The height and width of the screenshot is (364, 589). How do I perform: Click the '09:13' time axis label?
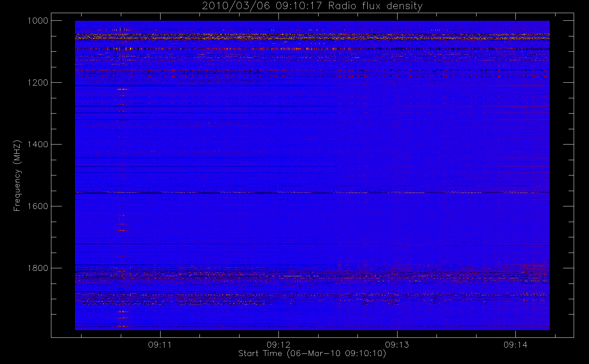coord(397,345)
